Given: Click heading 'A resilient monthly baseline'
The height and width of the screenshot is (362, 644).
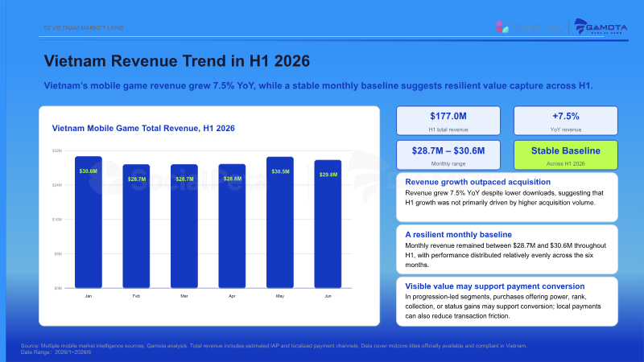Looking at the screenshot, I should pos(458,234).
